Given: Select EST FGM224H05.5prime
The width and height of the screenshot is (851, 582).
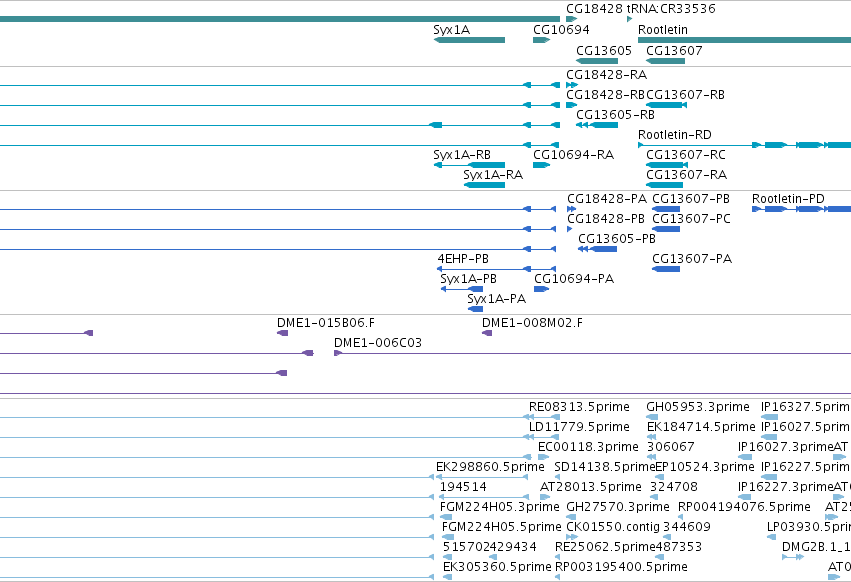Looking at the screenshot, I should pos(501,528).
